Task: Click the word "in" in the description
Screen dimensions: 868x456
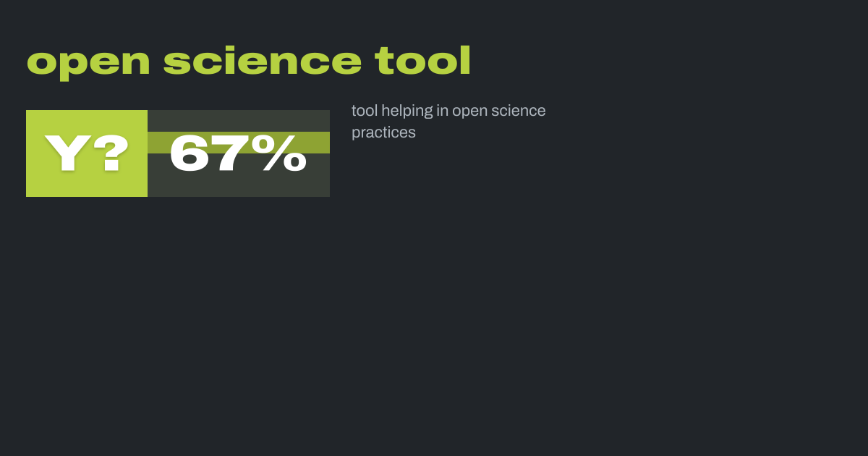Action: 442,111
